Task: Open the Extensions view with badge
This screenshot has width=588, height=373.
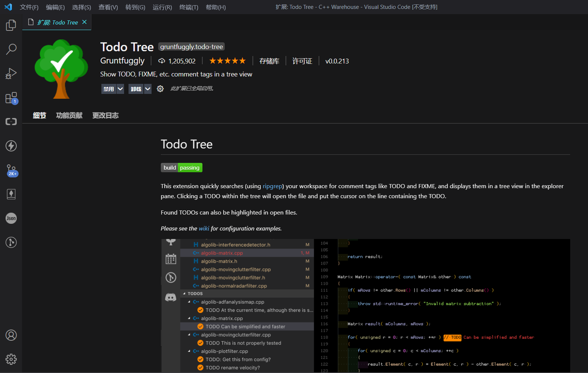Action: pos(11,98)
